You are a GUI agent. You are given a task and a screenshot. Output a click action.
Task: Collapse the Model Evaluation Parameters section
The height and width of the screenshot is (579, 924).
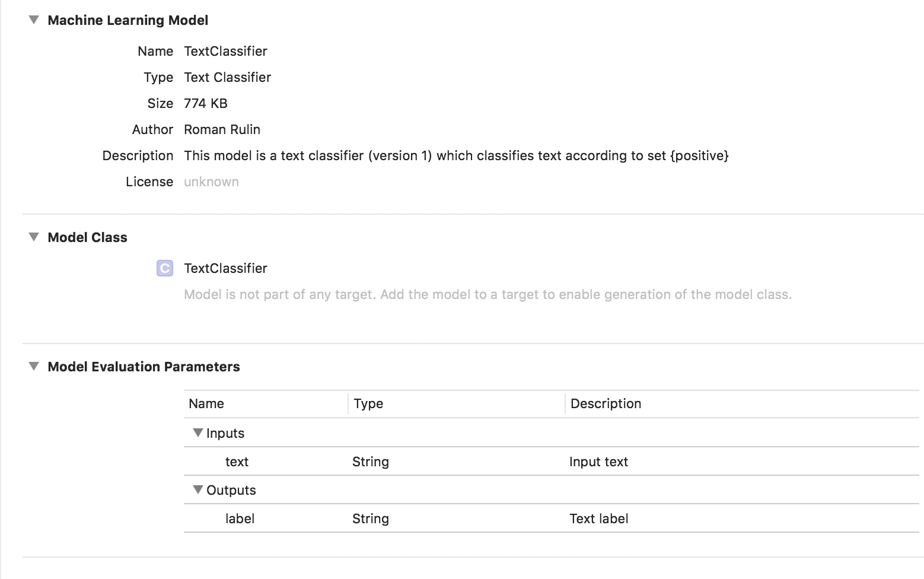point(34,367)
